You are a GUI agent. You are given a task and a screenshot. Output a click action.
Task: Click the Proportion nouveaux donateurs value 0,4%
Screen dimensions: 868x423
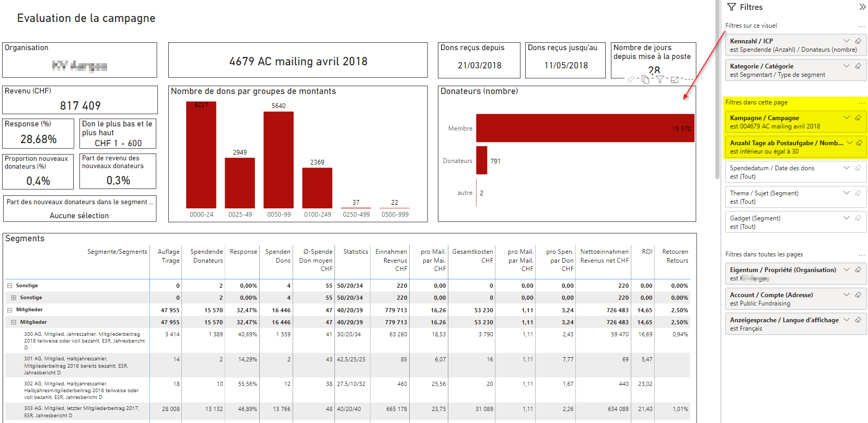[x=38, y=181]
